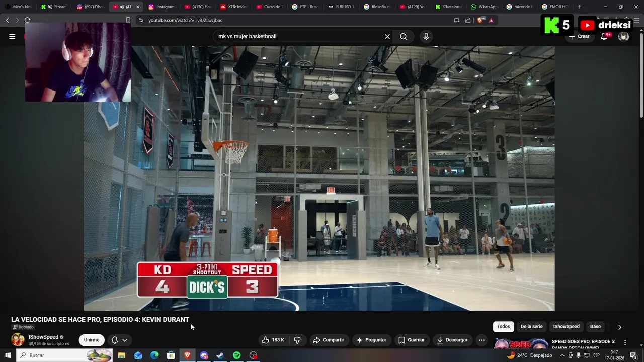Open more actions ellipsis beside Descargar
The height and width of the screenshot is (362, 644).
coord(481,340)
